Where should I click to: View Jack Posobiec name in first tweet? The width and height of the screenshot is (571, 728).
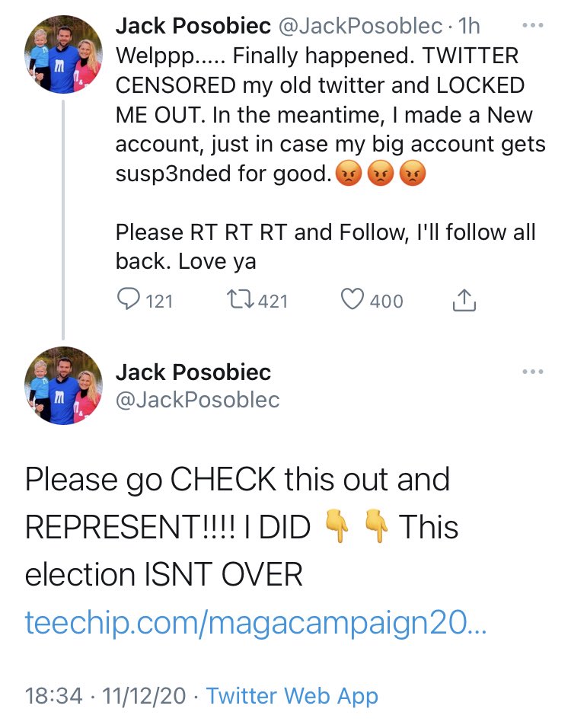pos(193,26)
